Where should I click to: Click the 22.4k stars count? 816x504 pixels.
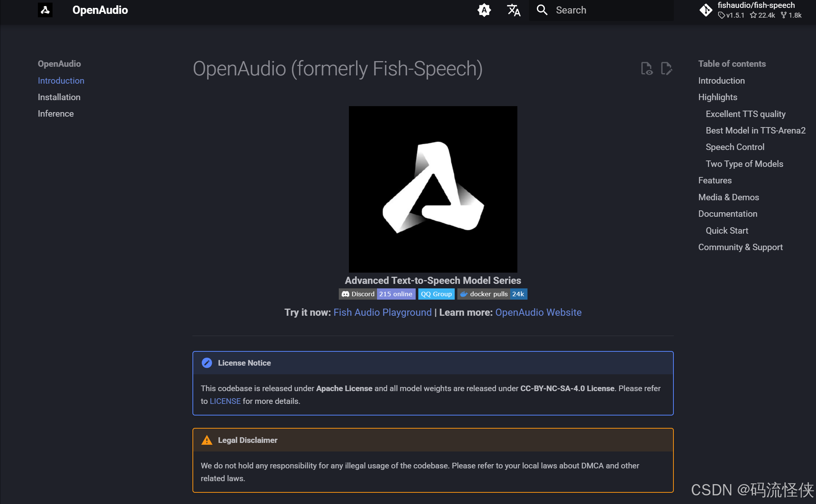click(x=762, y=15)
